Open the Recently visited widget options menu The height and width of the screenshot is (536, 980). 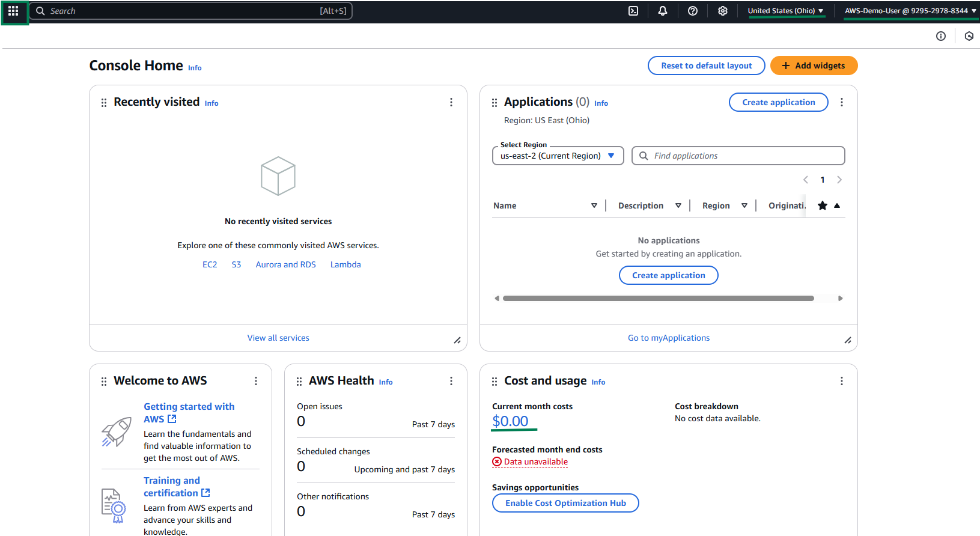click(451, 102)
